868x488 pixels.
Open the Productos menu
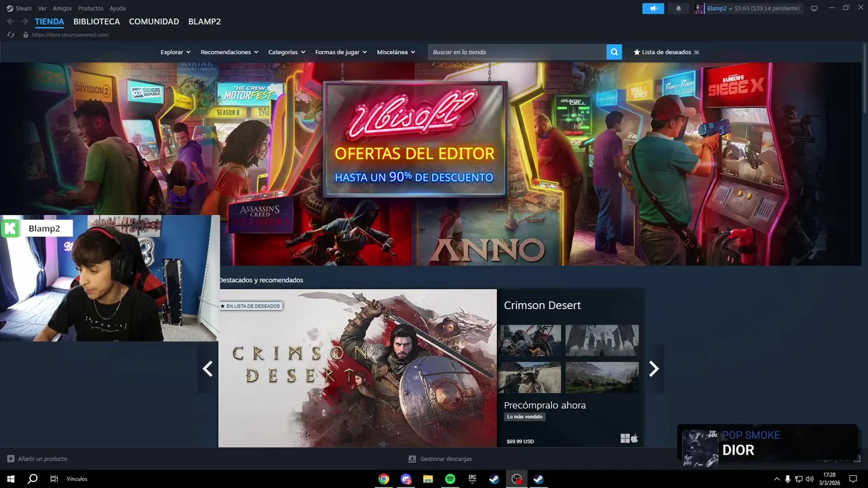(91, 8)
